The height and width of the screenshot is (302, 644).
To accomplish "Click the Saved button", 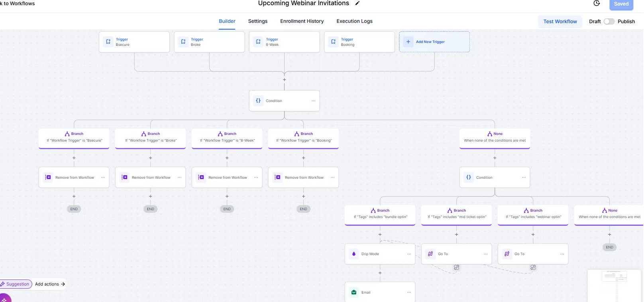I will tap(621, 4).
